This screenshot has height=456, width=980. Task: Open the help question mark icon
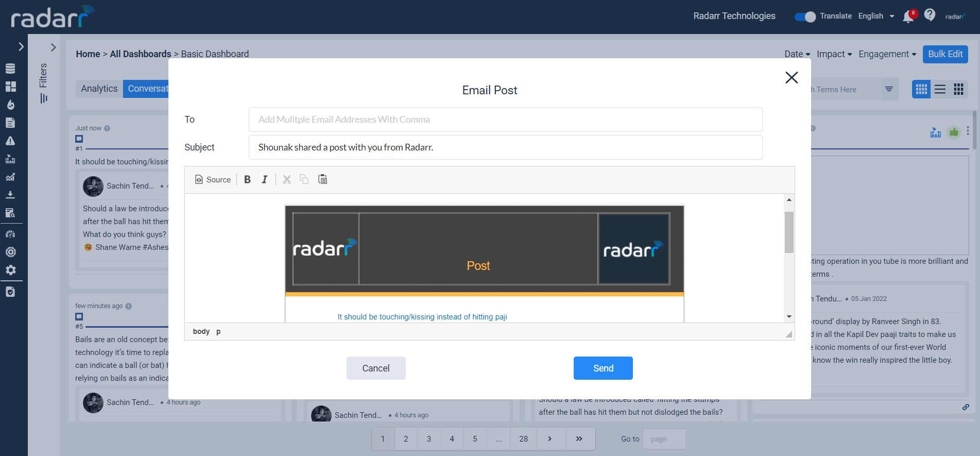(930, 15)
